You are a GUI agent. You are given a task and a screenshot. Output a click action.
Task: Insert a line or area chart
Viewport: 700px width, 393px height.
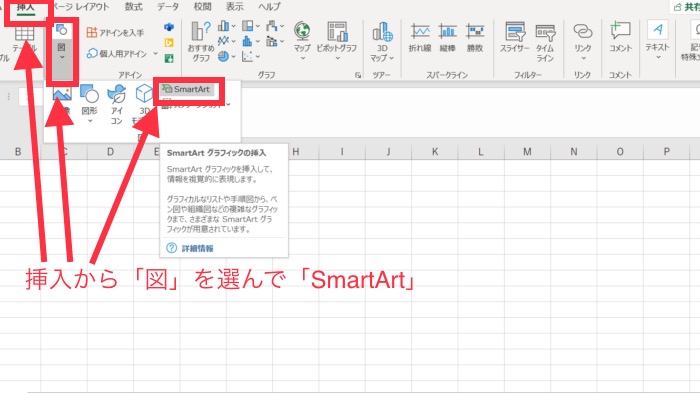[226, 42]
